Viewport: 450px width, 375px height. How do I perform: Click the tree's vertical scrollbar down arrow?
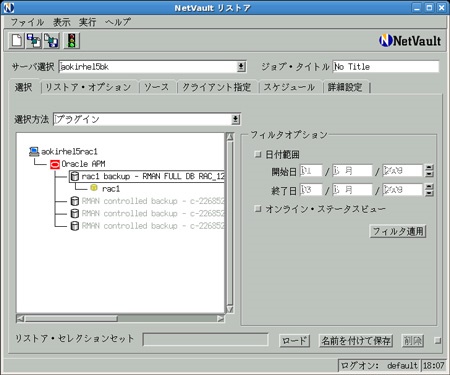pos(230,309)
